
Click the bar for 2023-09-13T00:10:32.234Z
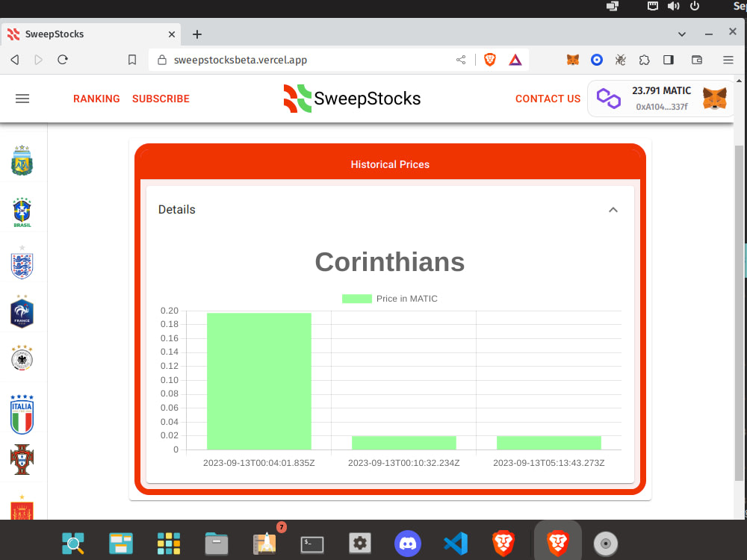[404, 442]
